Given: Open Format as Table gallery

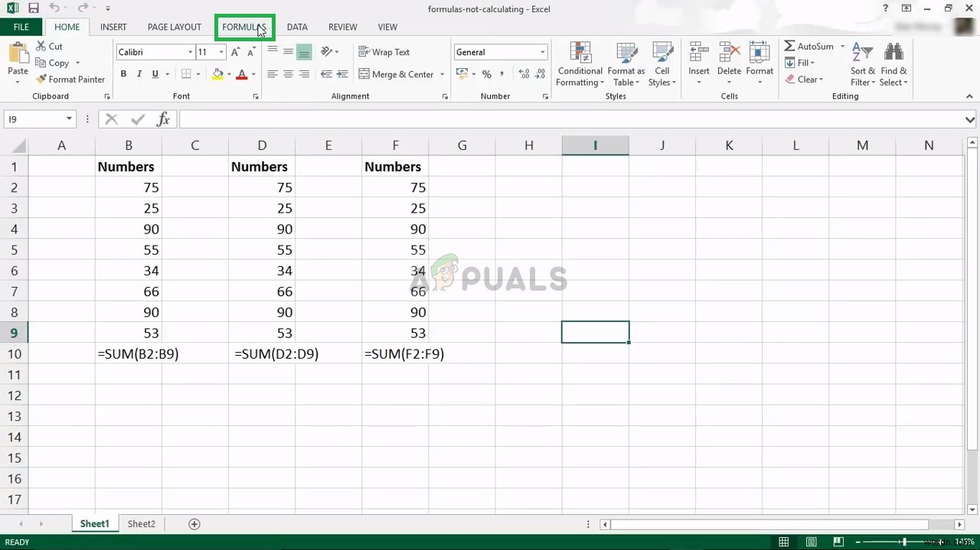Looking at the screenshot, I should point(626,64).
